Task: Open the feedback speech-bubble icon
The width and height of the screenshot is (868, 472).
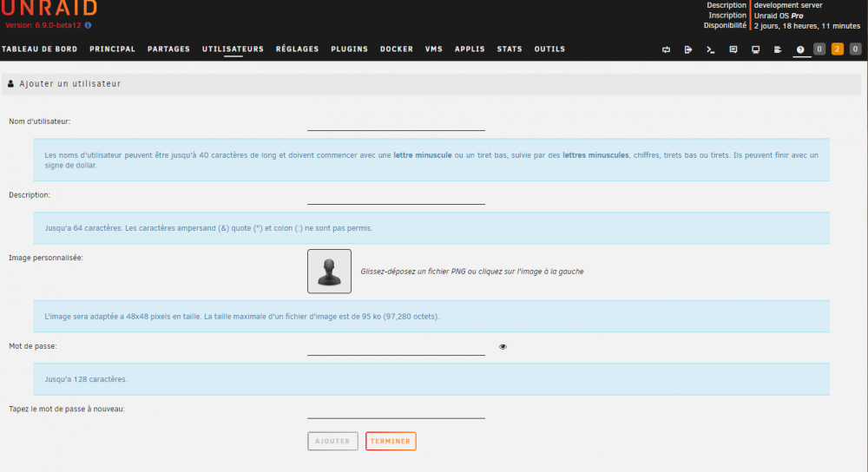Action: pos(733,49)
